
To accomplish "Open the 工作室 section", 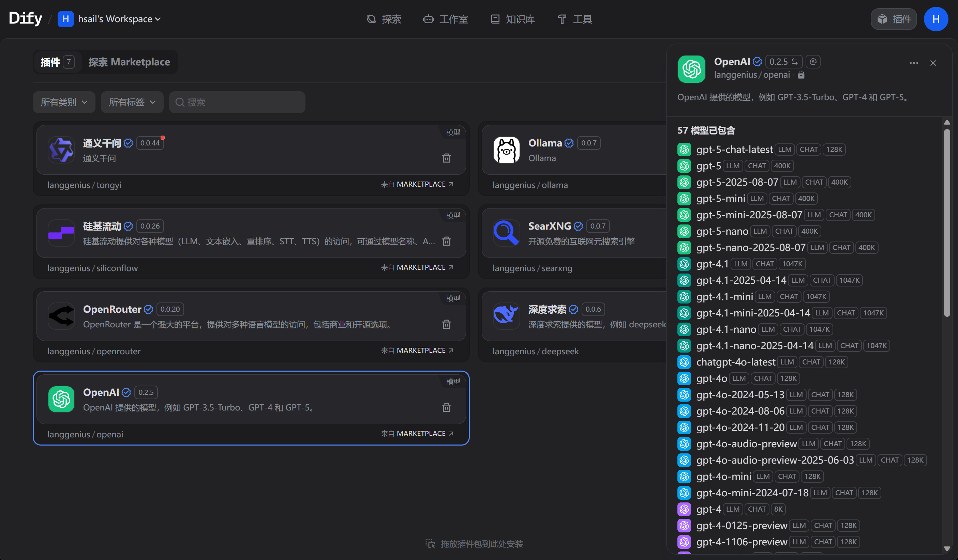I will [x=446, y=19].
